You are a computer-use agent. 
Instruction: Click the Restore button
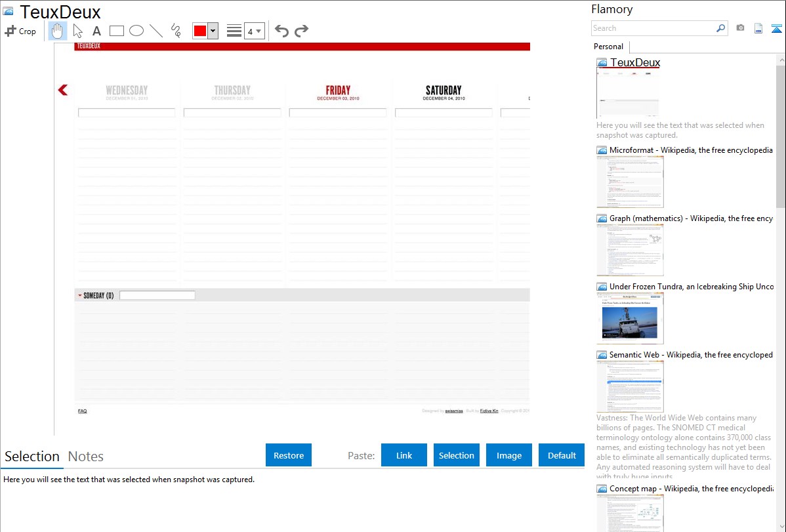point(289,455)
